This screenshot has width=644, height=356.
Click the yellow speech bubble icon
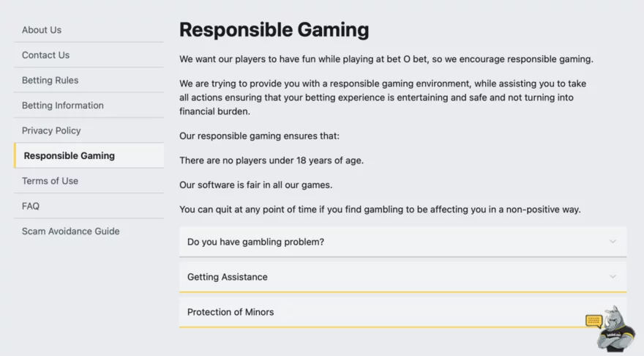click(594, 321)
